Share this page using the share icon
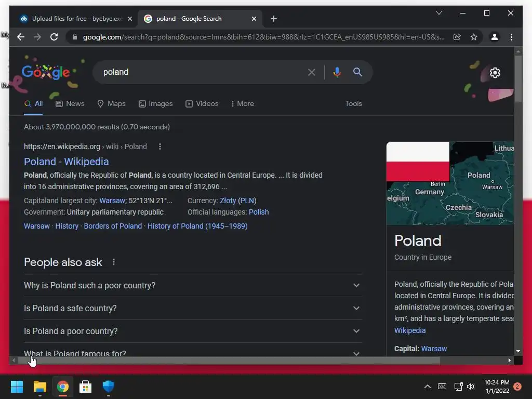The height and width of the screenshot is (399, 532). point(457,37)
